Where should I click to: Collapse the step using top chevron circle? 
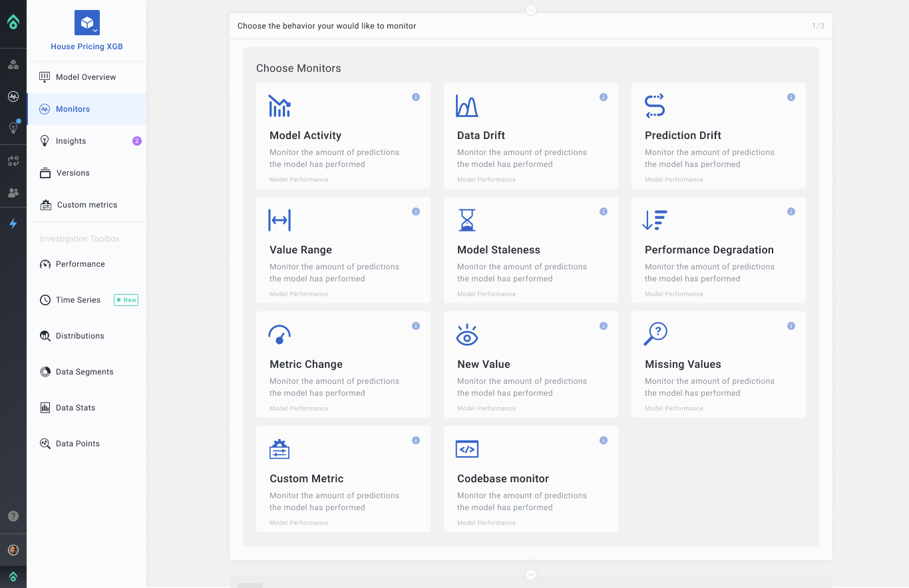coord(531,9)
